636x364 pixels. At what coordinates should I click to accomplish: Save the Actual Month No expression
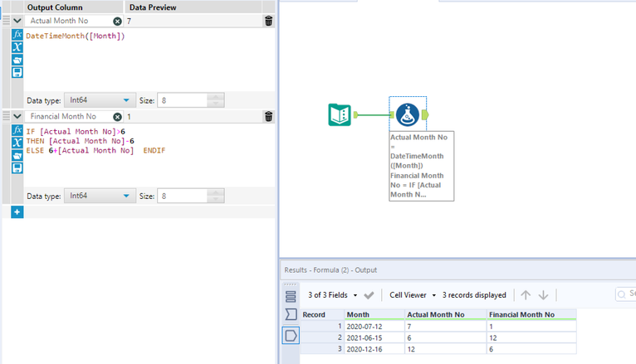(17, 72)
